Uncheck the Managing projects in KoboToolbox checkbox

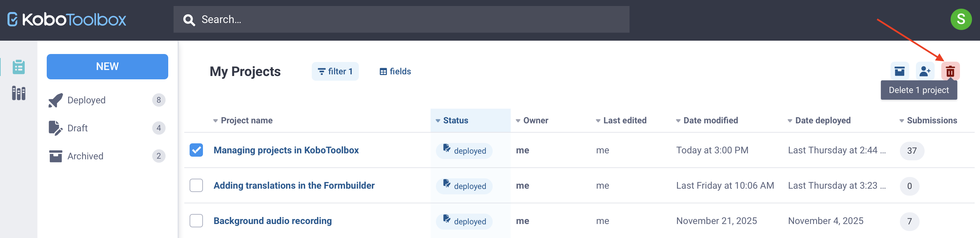pos(196,150)
